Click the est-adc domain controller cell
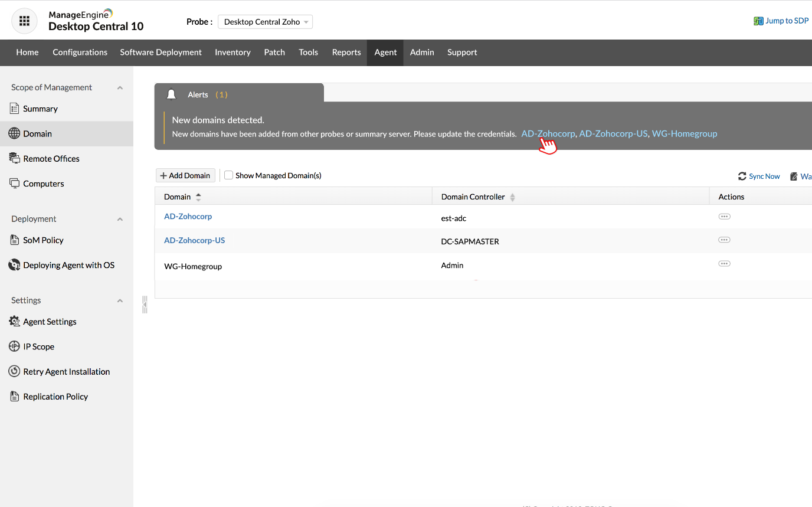Image resolution: width=812 pixels, height=507 pixels. coord(454,218)
